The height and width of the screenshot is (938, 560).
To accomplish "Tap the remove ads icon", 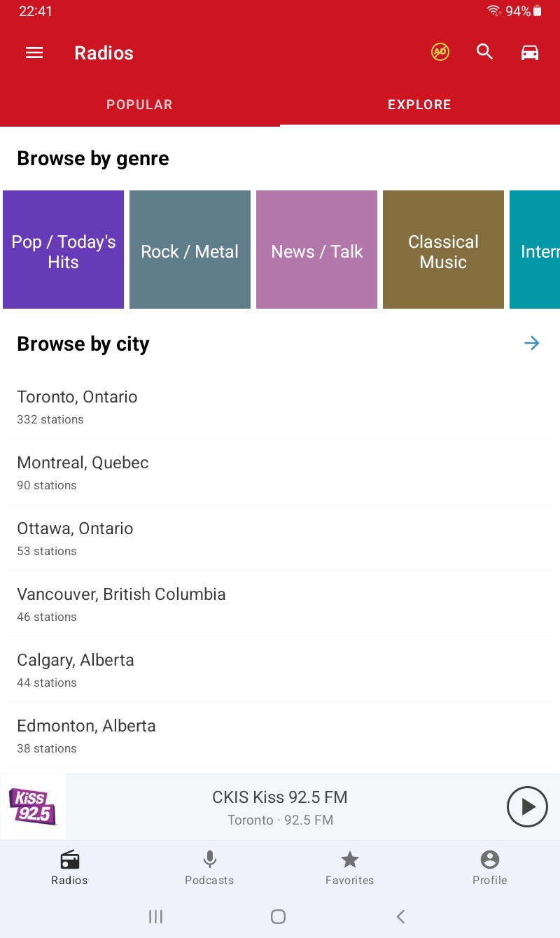I will [x=440, y=52].
